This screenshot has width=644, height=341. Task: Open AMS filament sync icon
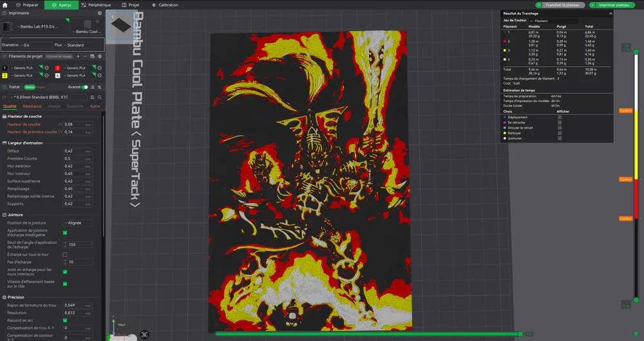tap(92, 56)
